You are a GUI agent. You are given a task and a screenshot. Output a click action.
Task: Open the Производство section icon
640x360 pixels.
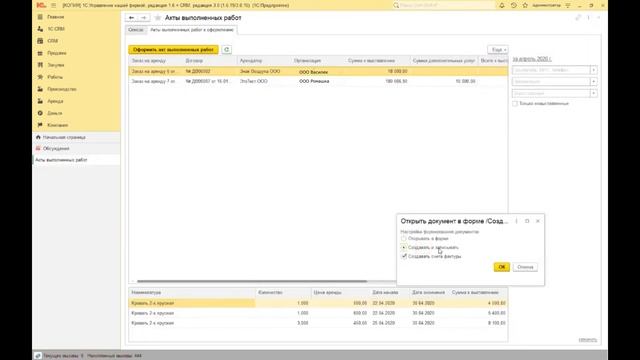40,89
